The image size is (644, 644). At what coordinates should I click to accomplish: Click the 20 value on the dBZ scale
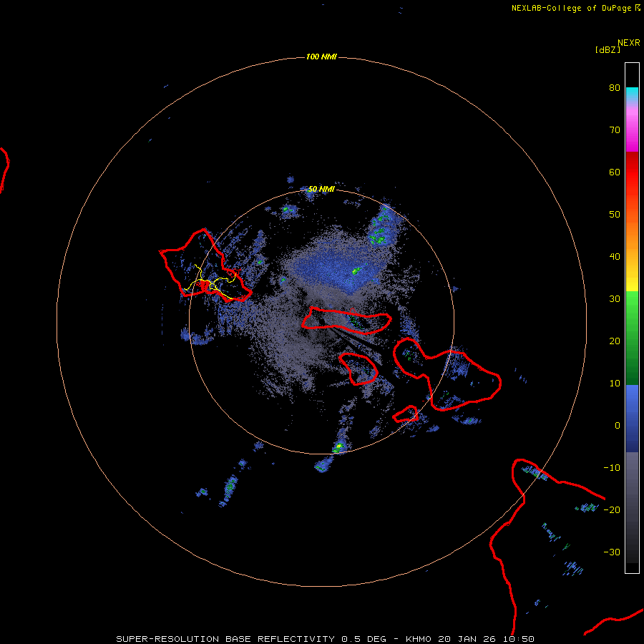pos(615,341)
